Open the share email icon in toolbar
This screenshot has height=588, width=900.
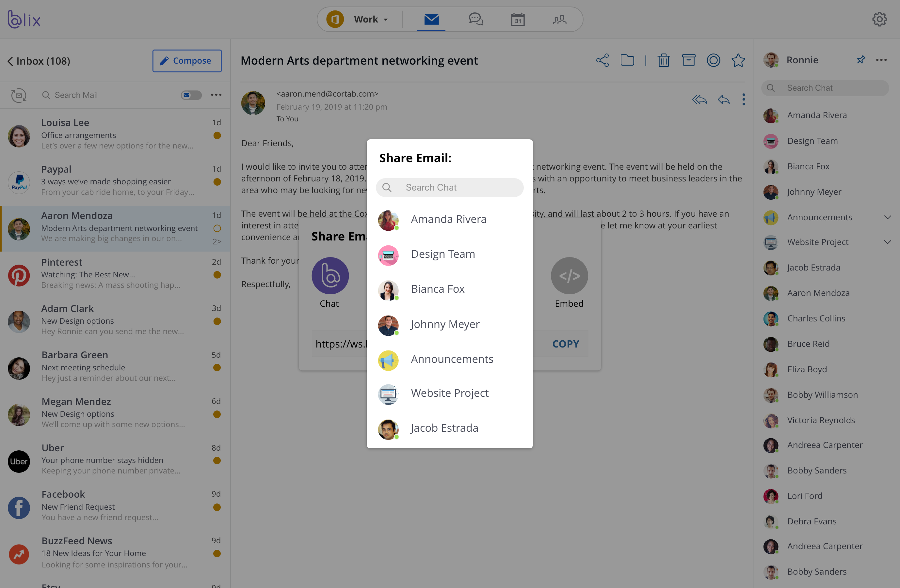[x=603, y=60]
